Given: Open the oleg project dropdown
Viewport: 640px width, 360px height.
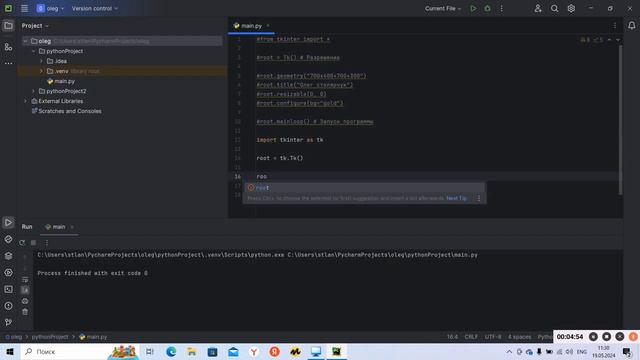Looking at the screenshot, I should 51,8.
